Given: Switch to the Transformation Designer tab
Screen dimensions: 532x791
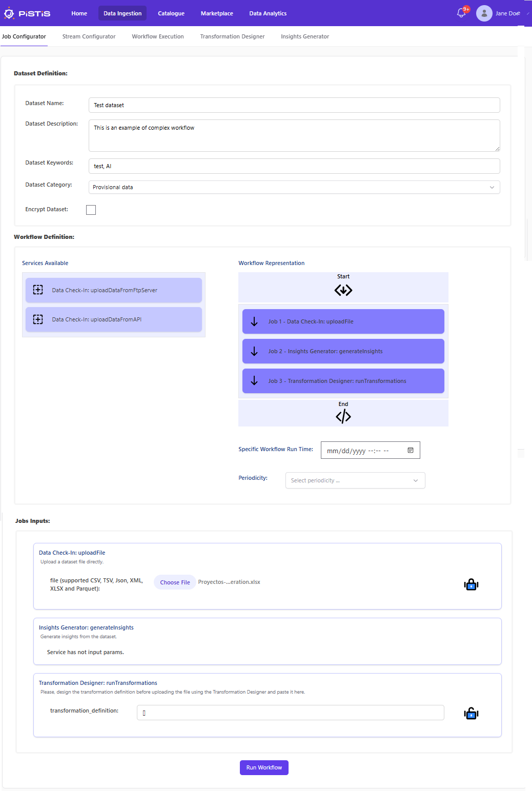Looking at the screenshot, I should pos(233,36).
